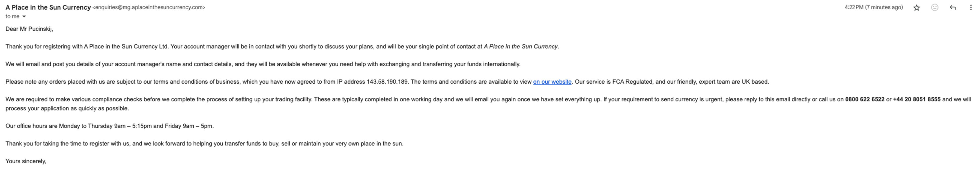Click the bold phone number 0800 622 6522
Image resolution: width=980 pixels, height=177 pixels.
(864, 99)
